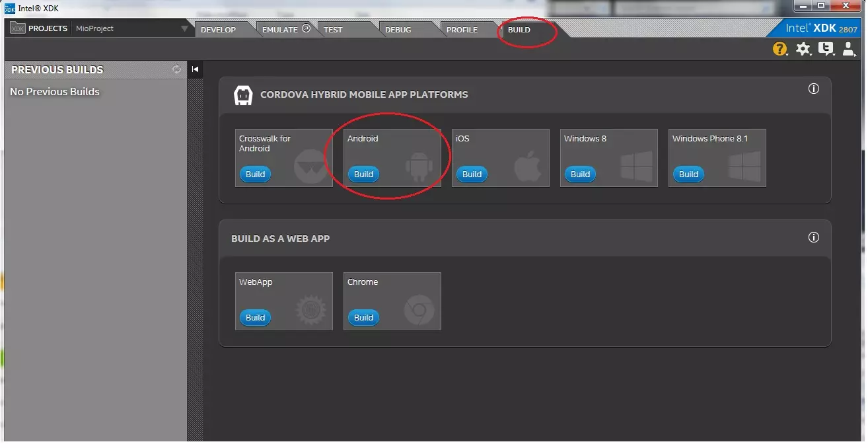Click the Intel XDK window icon

coord(9,8)
